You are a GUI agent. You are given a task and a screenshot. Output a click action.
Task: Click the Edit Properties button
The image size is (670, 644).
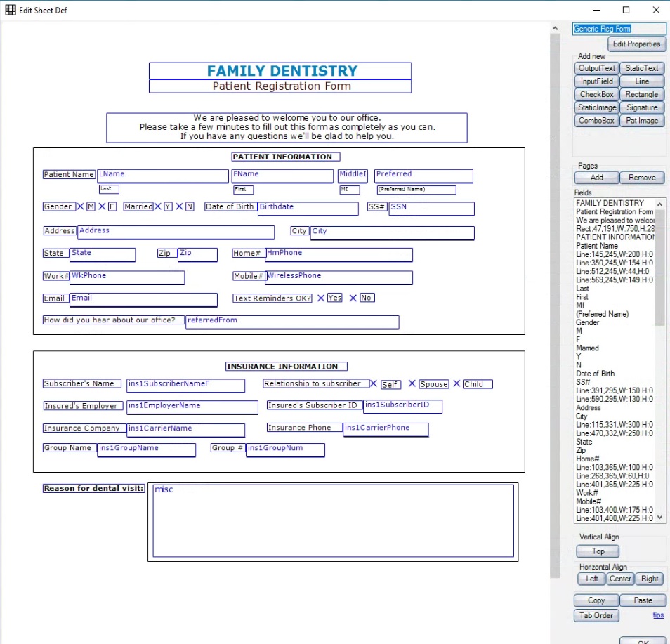coord(636,44)
